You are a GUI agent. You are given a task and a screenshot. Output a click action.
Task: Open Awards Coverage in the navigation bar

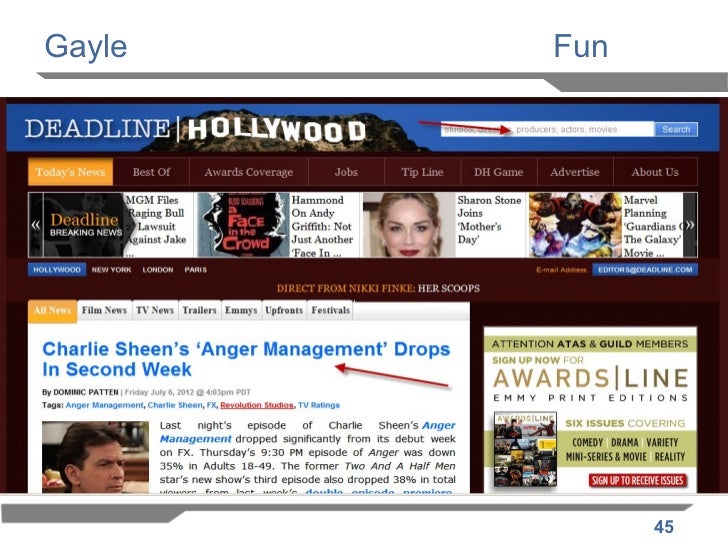[249, 172]
